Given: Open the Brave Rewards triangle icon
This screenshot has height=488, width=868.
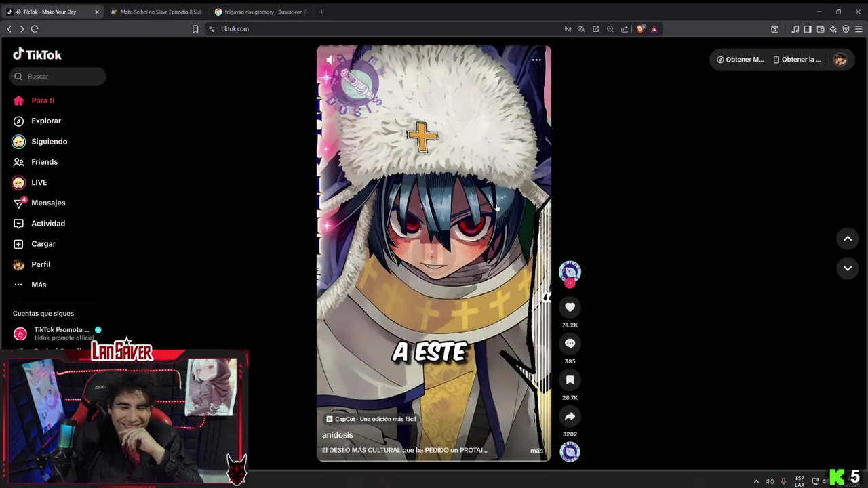Looking at the screenshot, I should pos(654,29).
